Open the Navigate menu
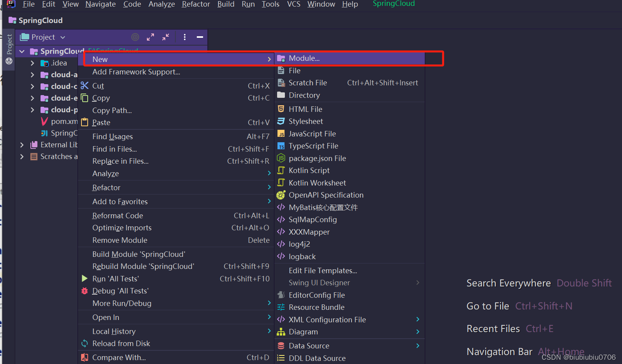The width and height of the screenshot is (622, 364). [101, 4]
